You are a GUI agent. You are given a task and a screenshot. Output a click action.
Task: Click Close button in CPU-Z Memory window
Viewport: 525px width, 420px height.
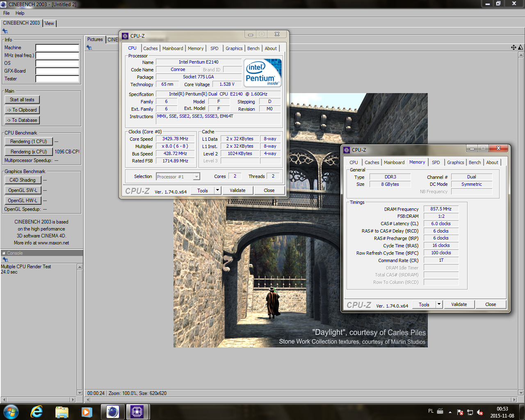[491, 304]
